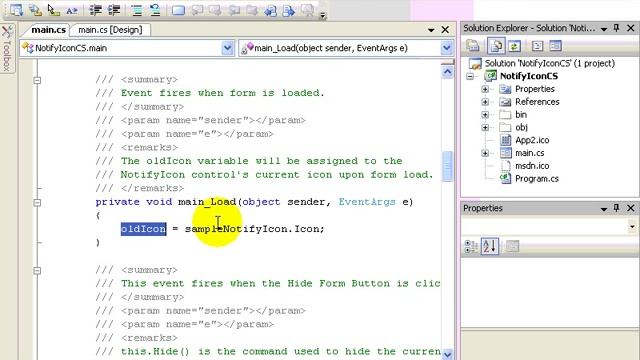Comment out the selected lines icon
This screenshot has height=360, width=640.
[x=137, y=10]
